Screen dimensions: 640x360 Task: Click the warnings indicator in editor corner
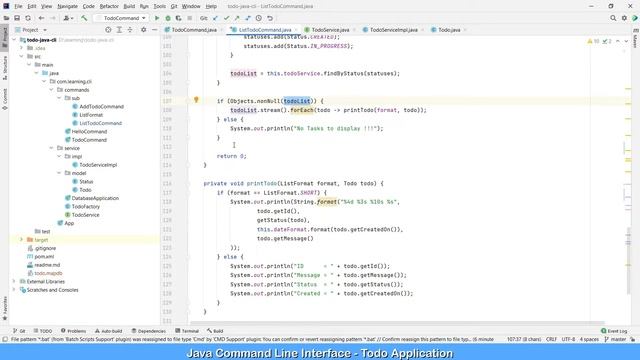click(594, 41)
